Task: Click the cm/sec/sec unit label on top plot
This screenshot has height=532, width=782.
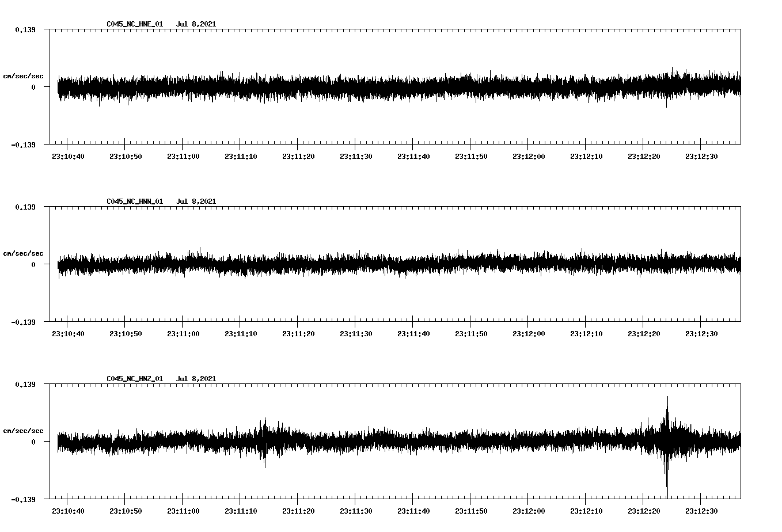Action: pyautogui.click(x=24, y=75)
